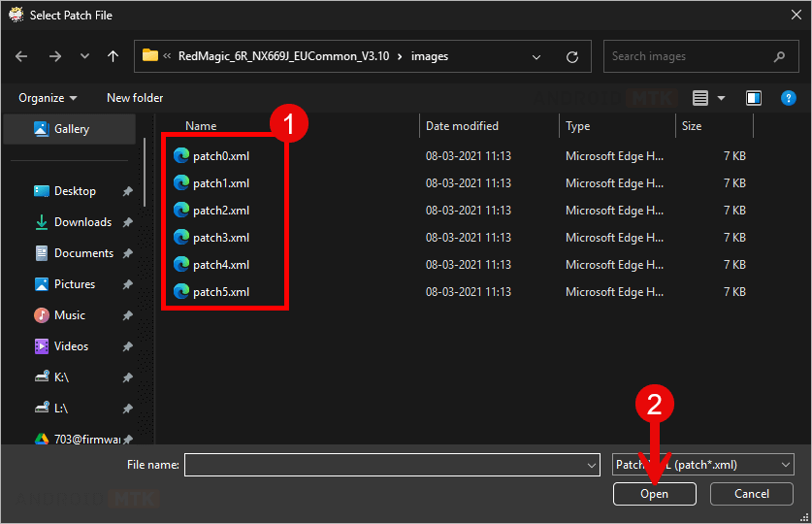Click the Back navigation arrow
This screenshot has height=524, width=812.
[x=22, y=56]
